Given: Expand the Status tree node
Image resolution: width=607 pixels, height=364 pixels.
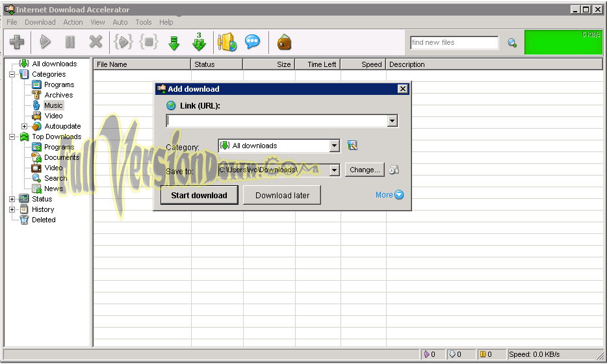Looking at the screenshot, I should 12,199.
